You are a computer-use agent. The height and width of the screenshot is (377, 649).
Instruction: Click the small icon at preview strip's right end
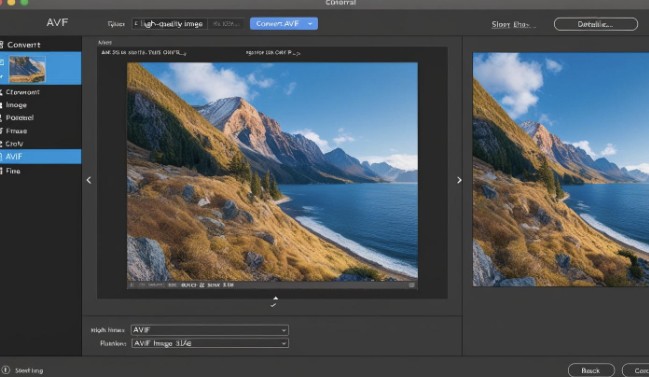tap(412, 285)
